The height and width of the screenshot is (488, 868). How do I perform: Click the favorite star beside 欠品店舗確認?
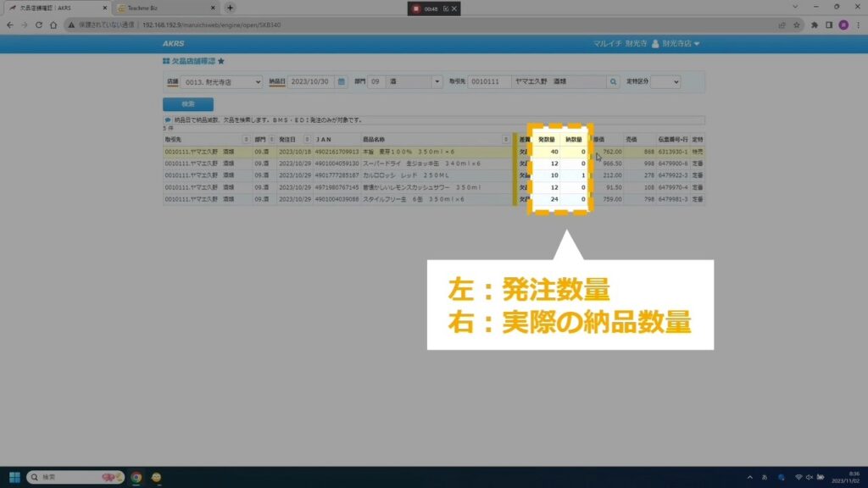click(x=221, y=62)
